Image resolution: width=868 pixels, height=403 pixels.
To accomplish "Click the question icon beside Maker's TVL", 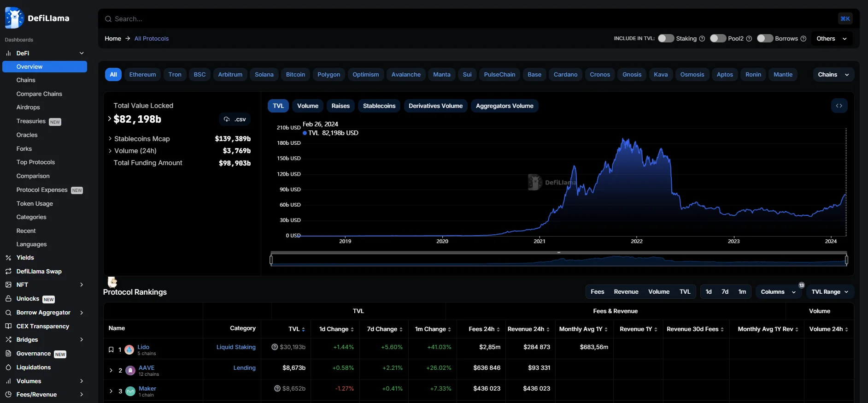I will 277,389.
